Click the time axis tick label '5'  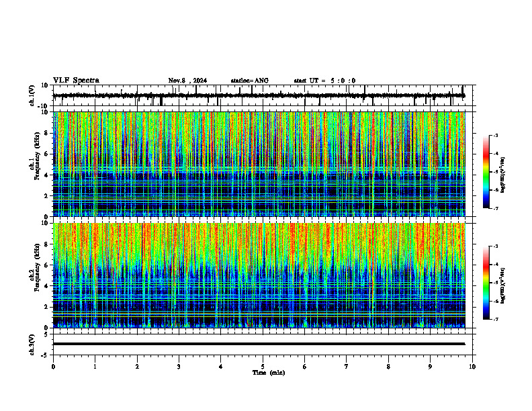click(263, 367)
